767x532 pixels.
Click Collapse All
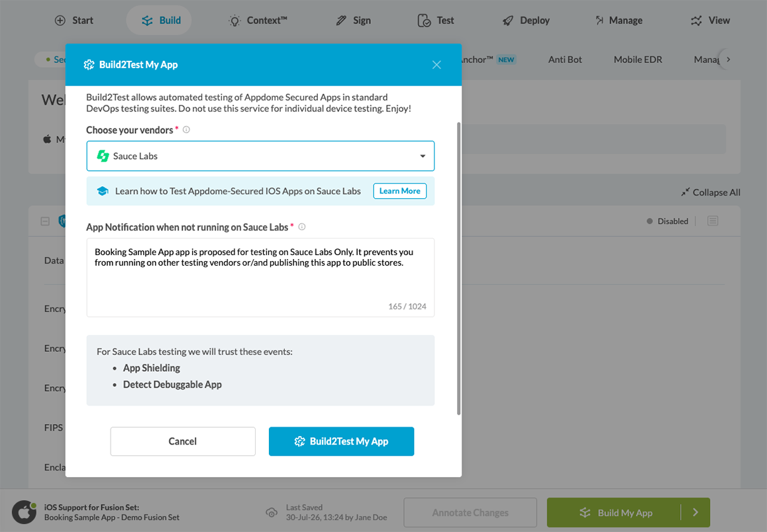coord(710,192)
